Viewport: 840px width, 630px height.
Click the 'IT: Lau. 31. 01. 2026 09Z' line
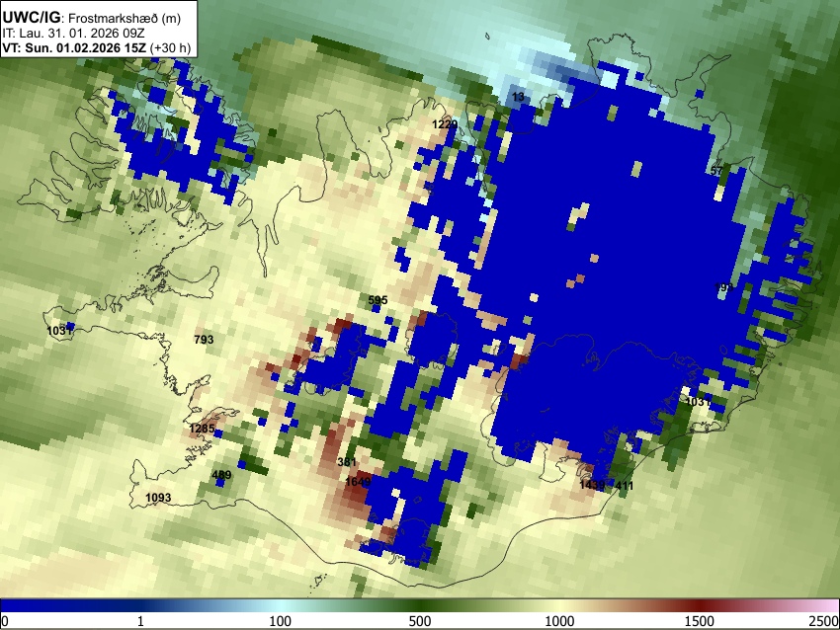(73, 34)
